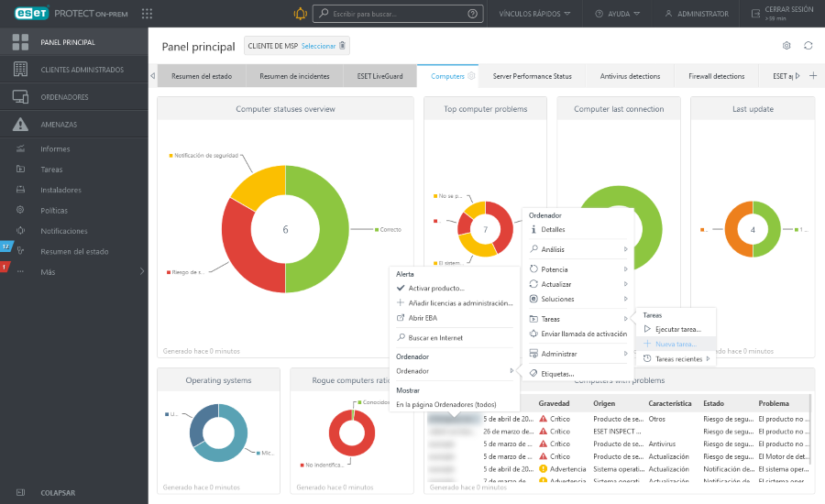Click the ESET Protect logo

click(71, 14)
